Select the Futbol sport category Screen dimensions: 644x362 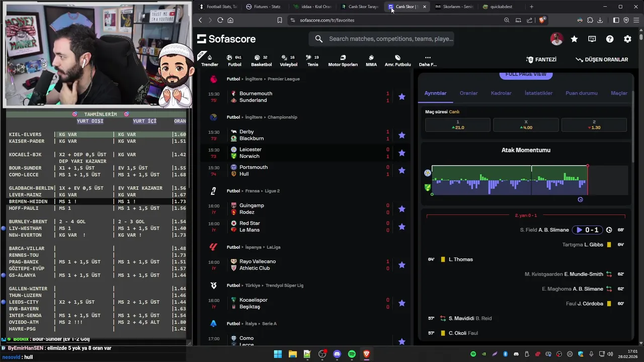[x=234, y=60]
